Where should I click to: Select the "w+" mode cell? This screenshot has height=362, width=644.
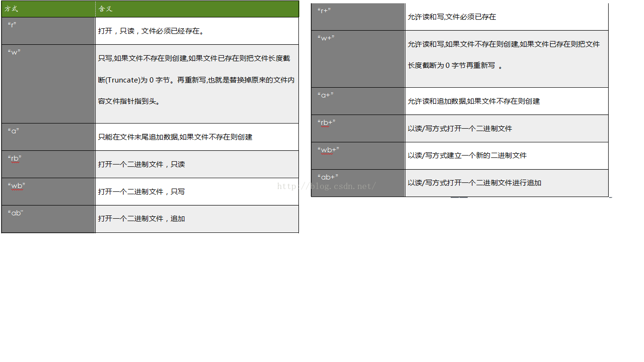[358, 59]
